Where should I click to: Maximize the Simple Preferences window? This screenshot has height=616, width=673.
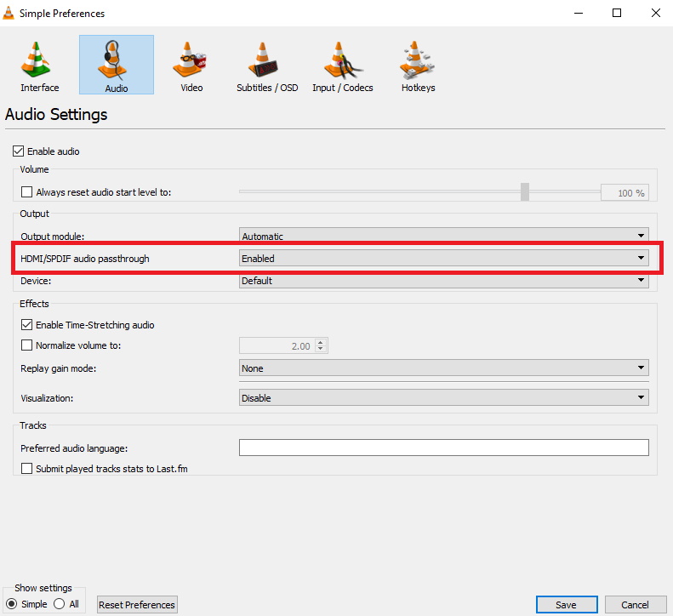[x=616, y=14]
